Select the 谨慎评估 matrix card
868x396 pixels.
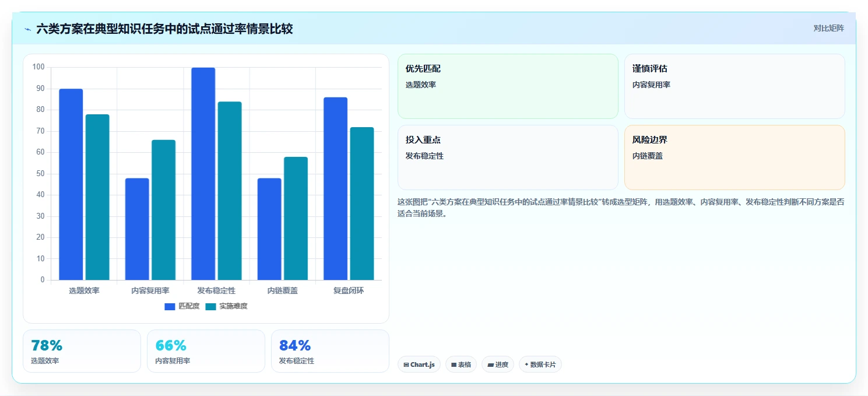coord(735,86)
